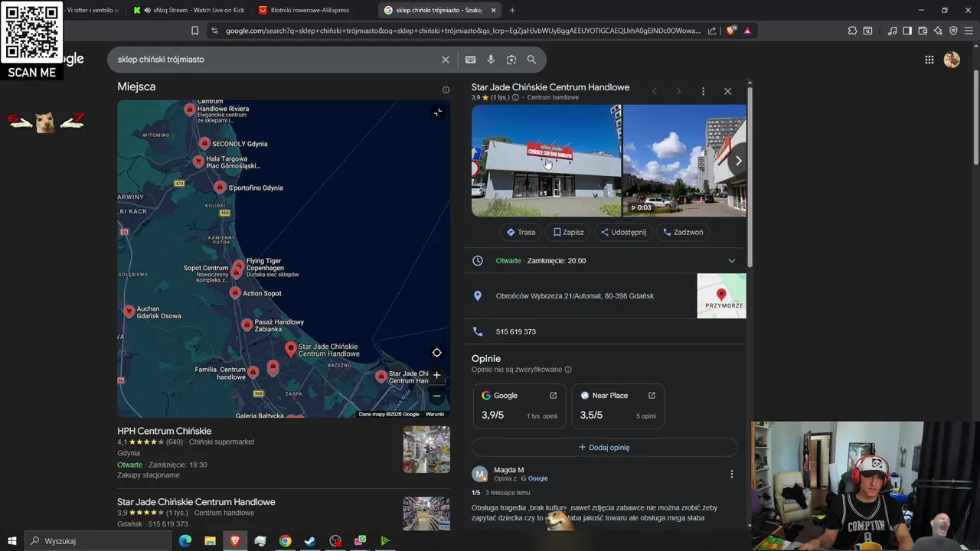
Task: Submit search with the magnifier icon
Action: coord(531,60)
